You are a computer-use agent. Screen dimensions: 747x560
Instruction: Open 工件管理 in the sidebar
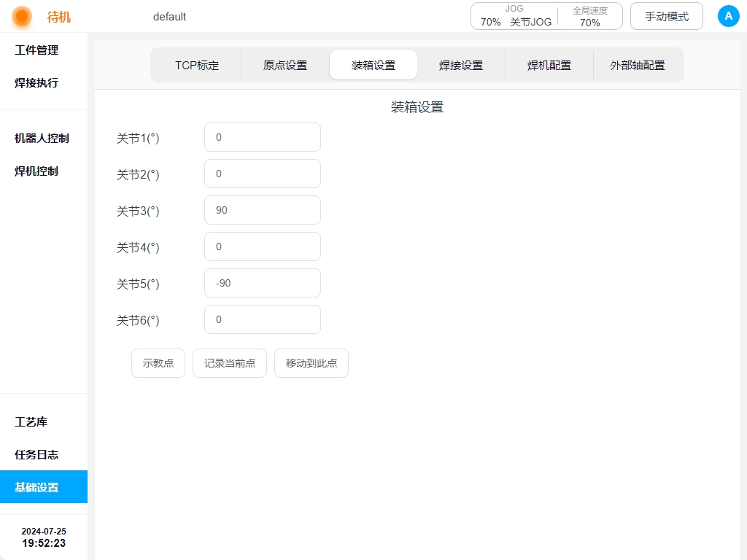point(36,50)
